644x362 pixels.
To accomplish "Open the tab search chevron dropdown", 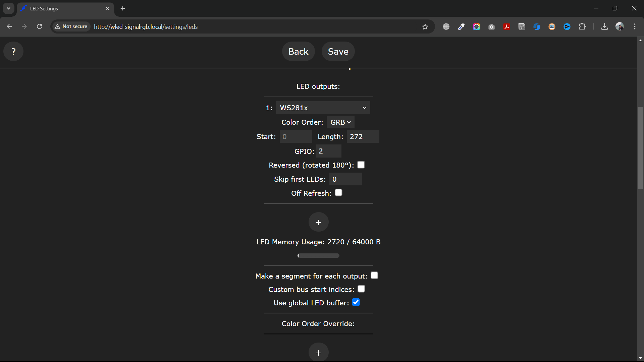I will tap(8, 8).
